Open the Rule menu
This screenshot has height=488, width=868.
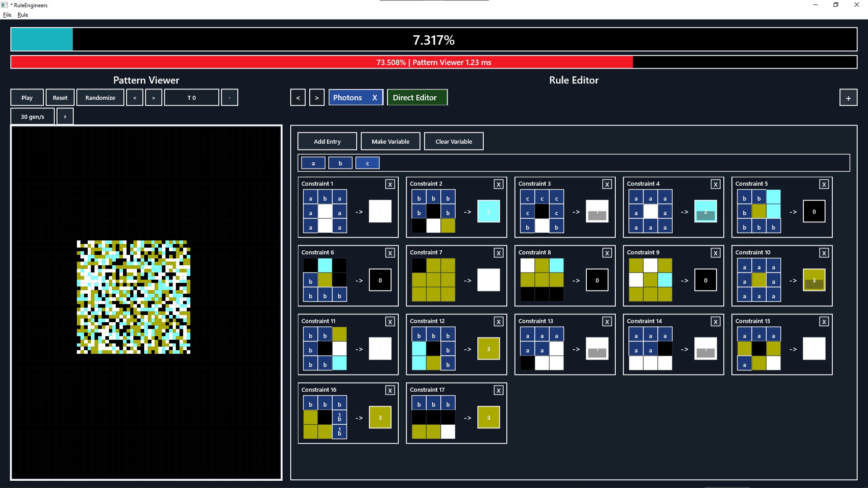point(23,15)
